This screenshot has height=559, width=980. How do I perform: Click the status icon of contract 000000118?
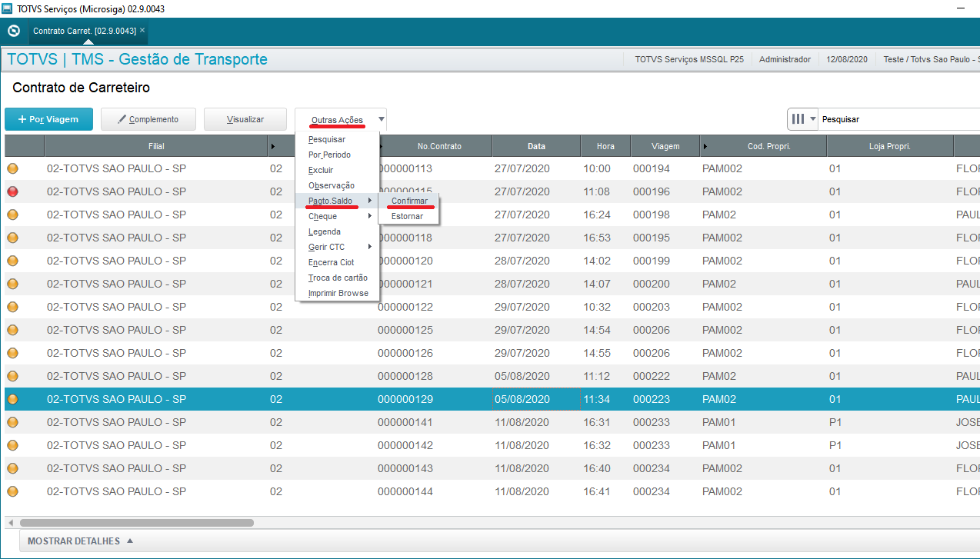pyautogui.click(x=12, y=238)
